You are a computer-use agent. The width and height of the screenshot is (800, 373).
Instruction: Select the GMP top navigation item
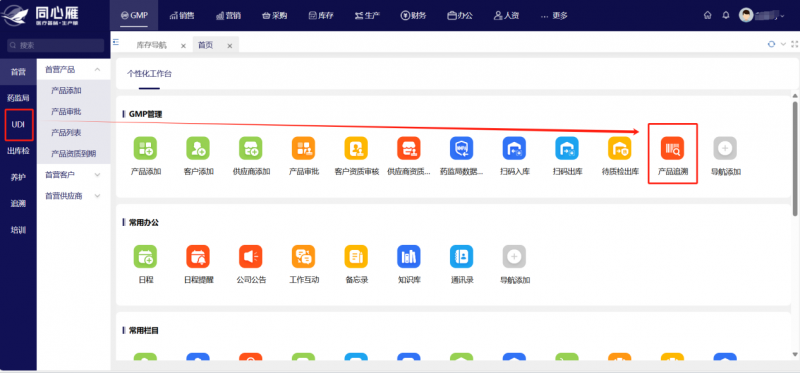click(134, 15)
